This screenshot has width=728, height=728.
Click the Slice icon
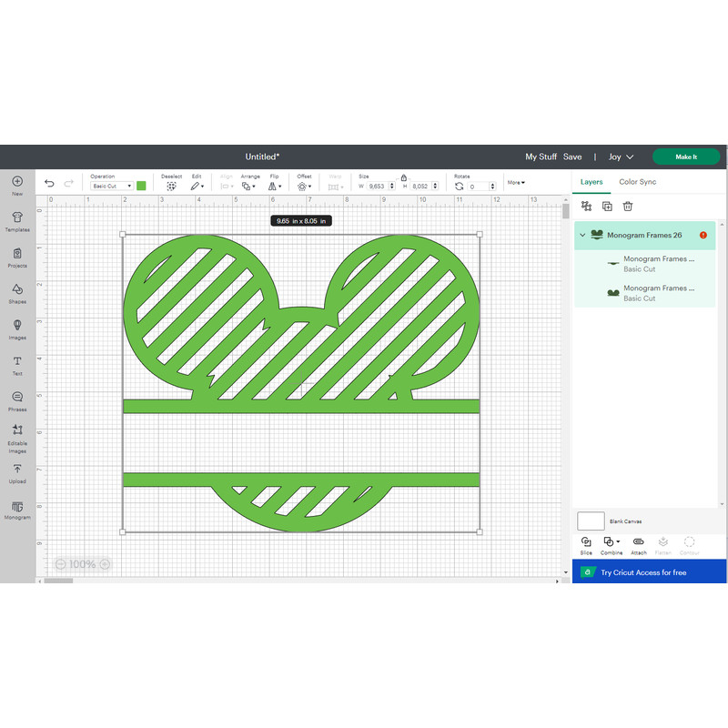pyautogui.click(x=586, y=544)
